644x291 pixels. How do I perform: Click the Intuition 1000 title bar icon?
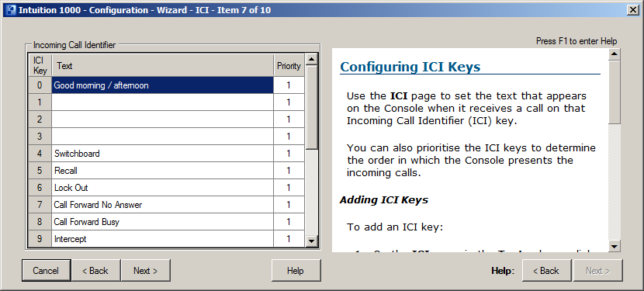tap(10, 10)
